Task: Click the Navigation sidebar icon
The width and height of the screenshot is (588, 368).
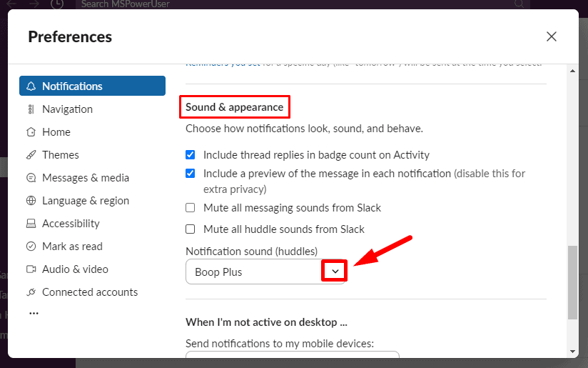Action: tap(31, 109)
